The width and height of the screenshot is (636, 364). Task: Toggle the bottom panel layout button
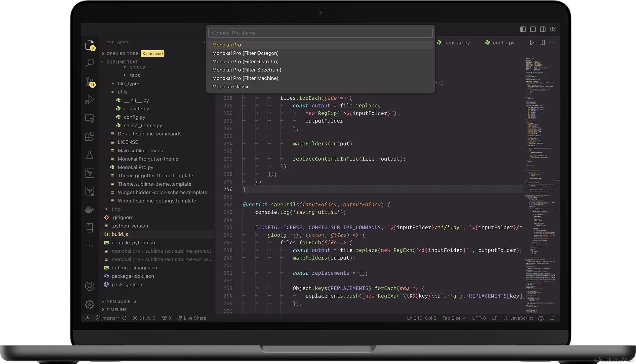533,29
